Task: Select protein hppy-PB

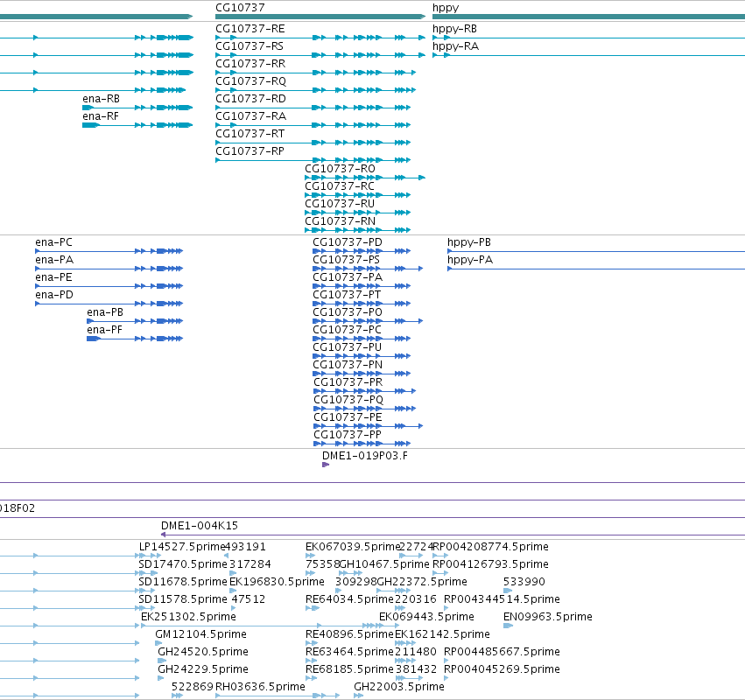Action: point(469,242)
